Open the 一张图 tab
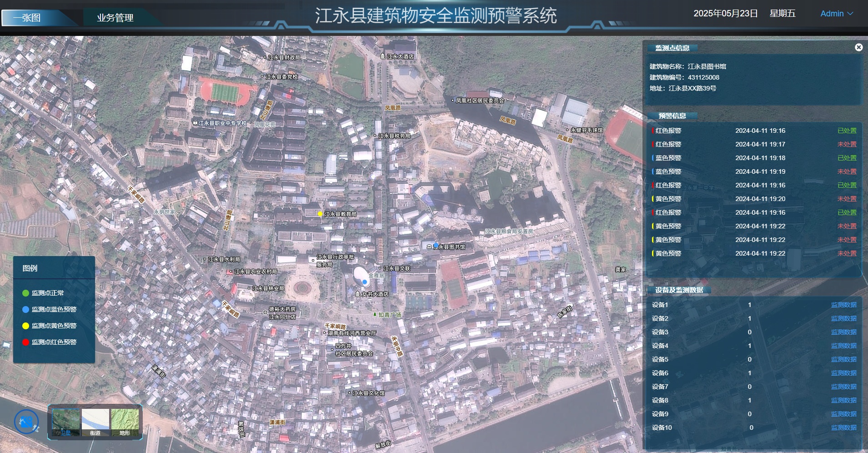This screenshot has height=453, width=868. tap(27, 18)
